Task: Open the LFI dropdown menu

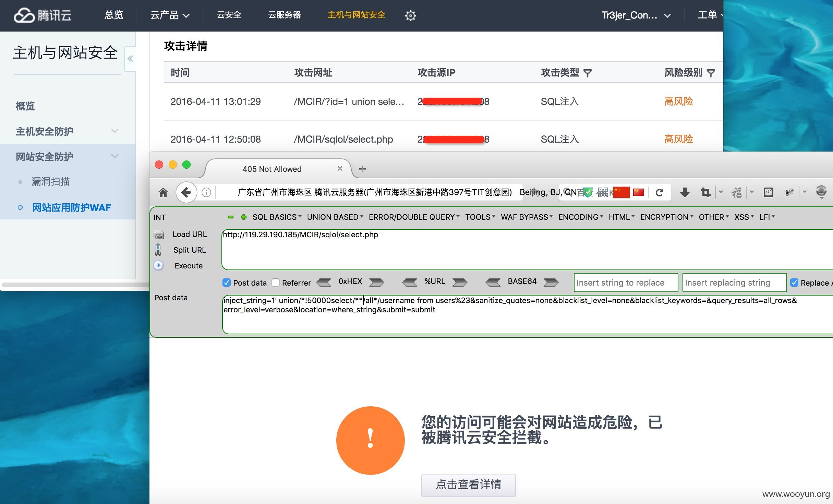Action: pyautogui.click(x=767, y=217)
